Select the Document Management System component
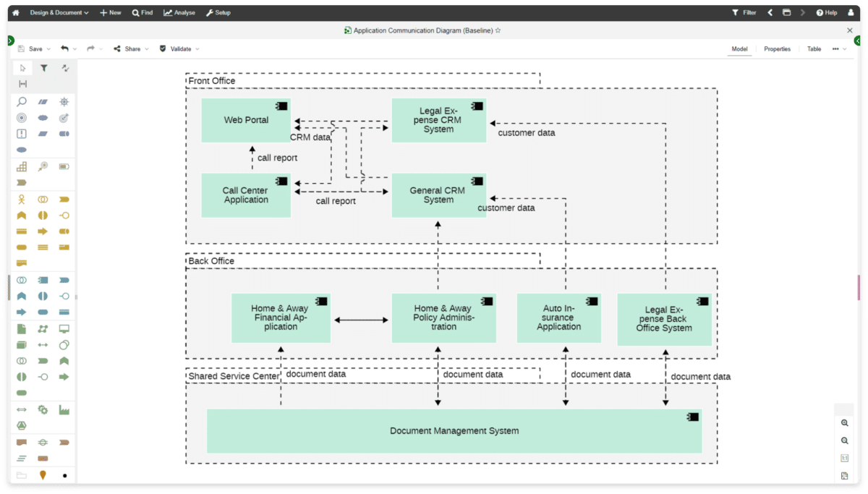The image size is (868, 494). [x=454, y=431]
